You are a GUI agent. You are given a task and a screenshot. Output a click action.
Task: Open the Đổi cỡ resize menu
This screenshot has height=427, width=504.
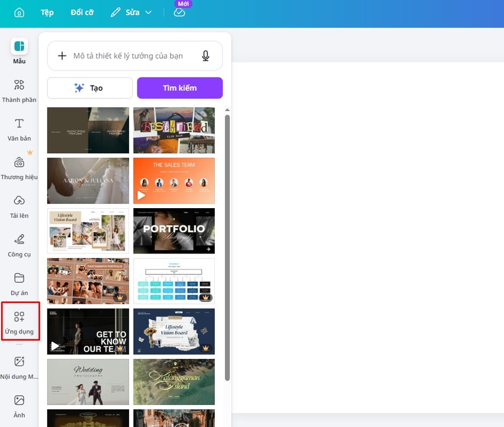[x=82, y=13]
